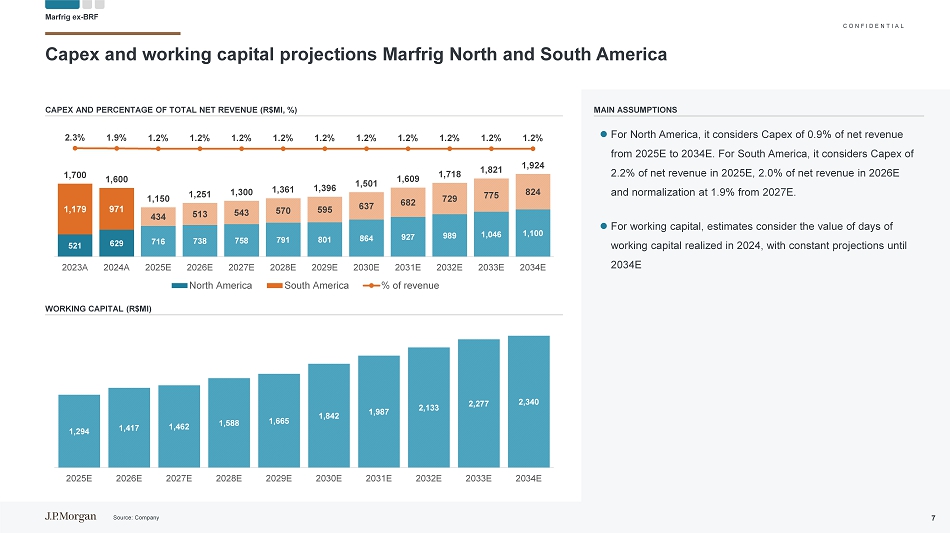
Task: Click the 2034E working capital bar labeled 2,340
Action: click(529, 401)
